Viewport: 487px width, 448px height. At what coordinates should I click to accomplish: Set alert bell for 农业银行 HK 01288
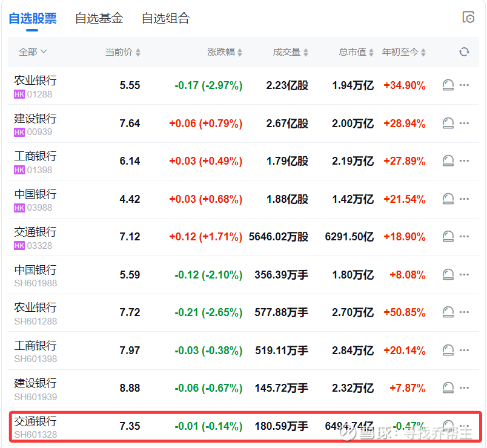(x=448, y=85)
